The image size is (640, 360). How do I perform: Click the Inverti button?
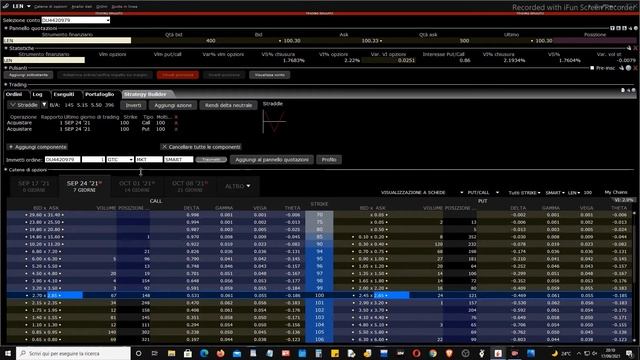pos(133,105)
